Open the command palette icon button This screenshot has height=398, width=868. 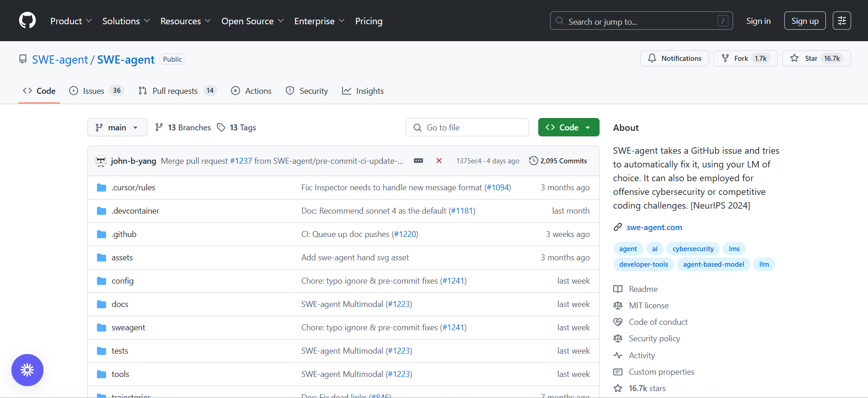click(841, 21)
